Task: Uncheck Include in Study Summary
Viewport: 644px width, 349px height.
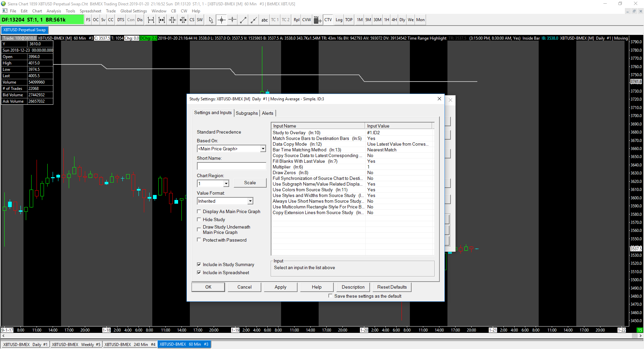Action: (x=199, y=264)
